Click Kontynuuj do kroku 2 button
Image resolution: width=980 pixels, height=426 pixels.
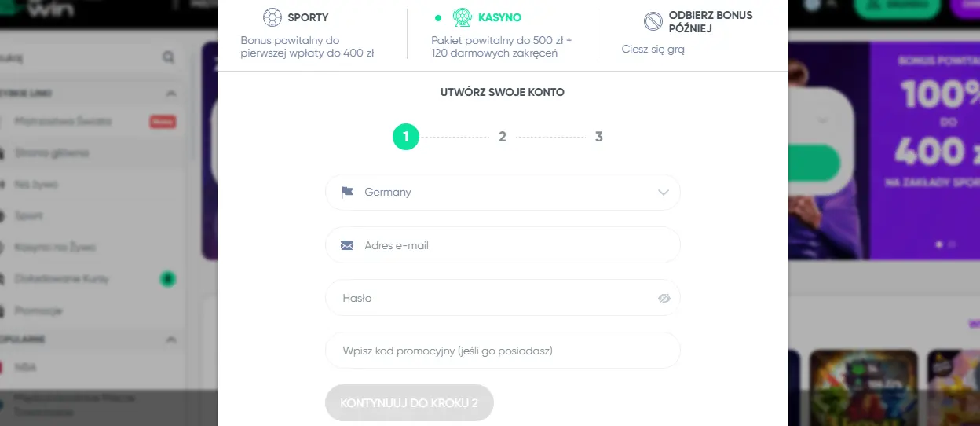coord(409,403)
